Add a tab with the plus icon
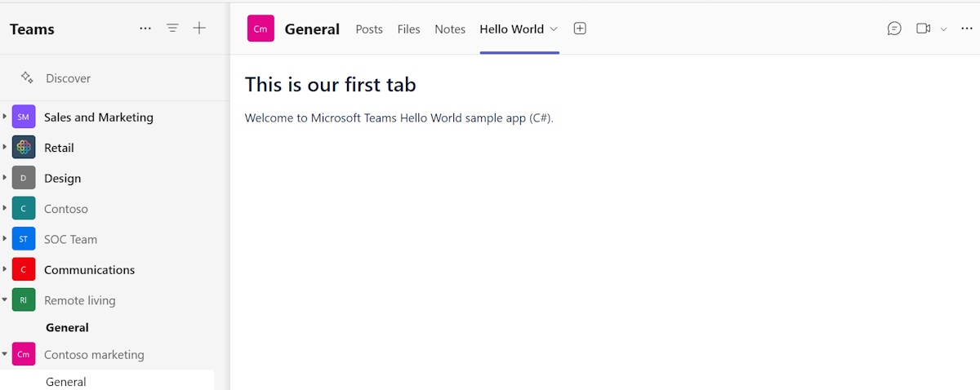The width and height of the screenshot is (980, 390). [580, 29]
